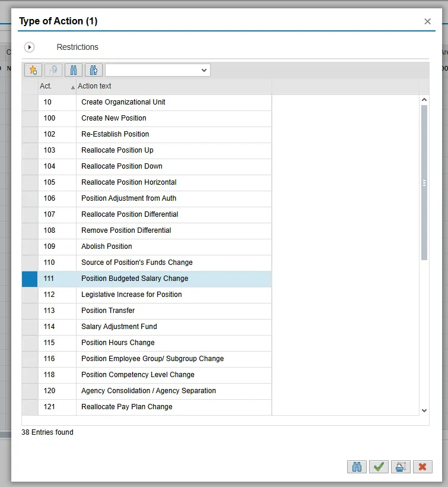This screenshot has width=448, height=487.
Task: Click the bottom search binoculars button
Action: point(357,467)
